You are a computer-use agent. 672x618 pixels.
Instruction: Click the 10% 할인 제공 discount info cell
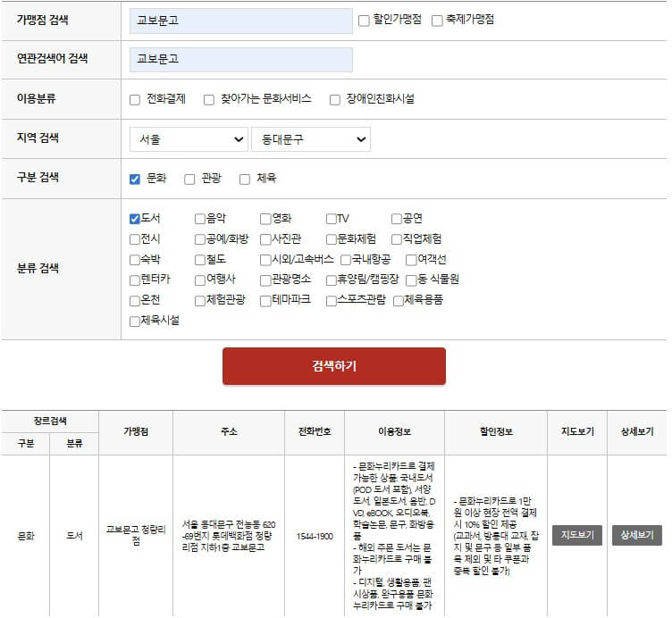tap(495, 536)
